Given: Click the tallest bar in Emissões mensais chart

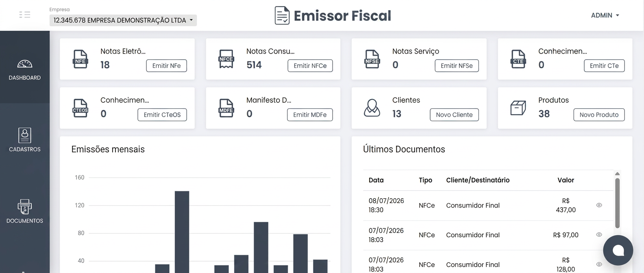Looking at the screenshot, I should click(x=182, y=232).
